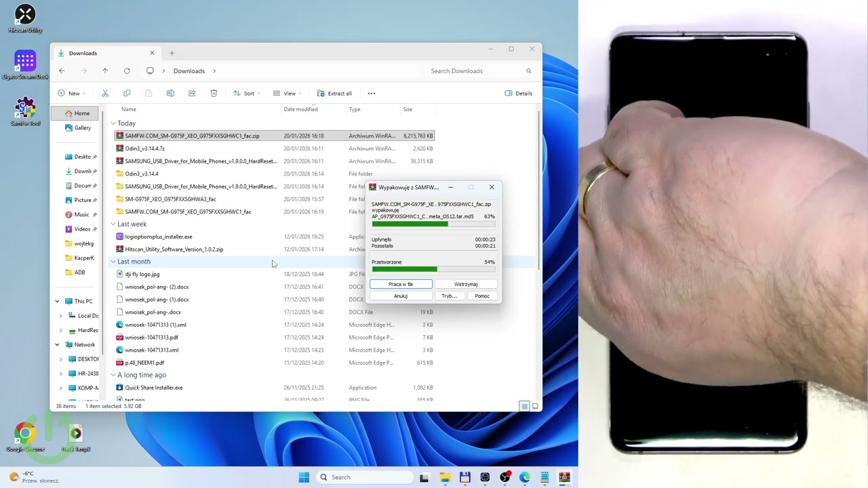Select dji fly logo.jpg file

275,274
